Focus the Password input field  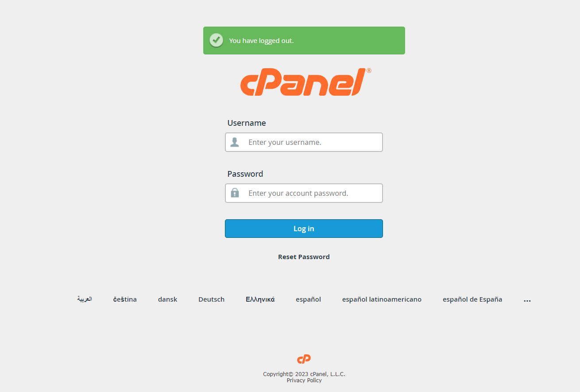click(304, 193)
